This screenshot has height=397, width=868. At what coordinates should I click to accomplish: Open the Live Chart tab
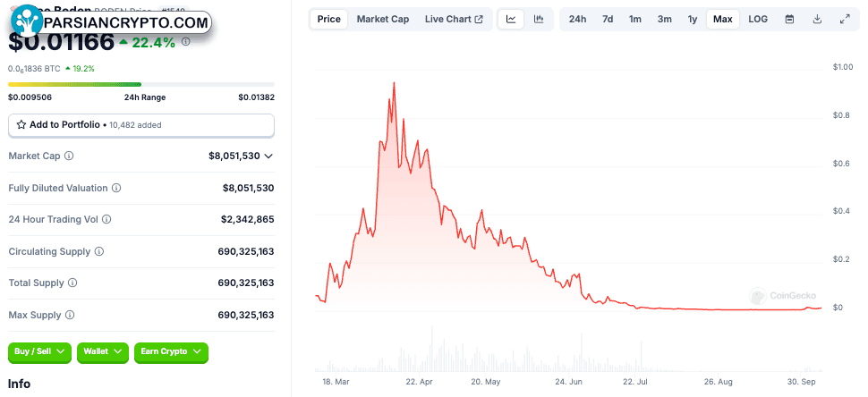point(454,20)
